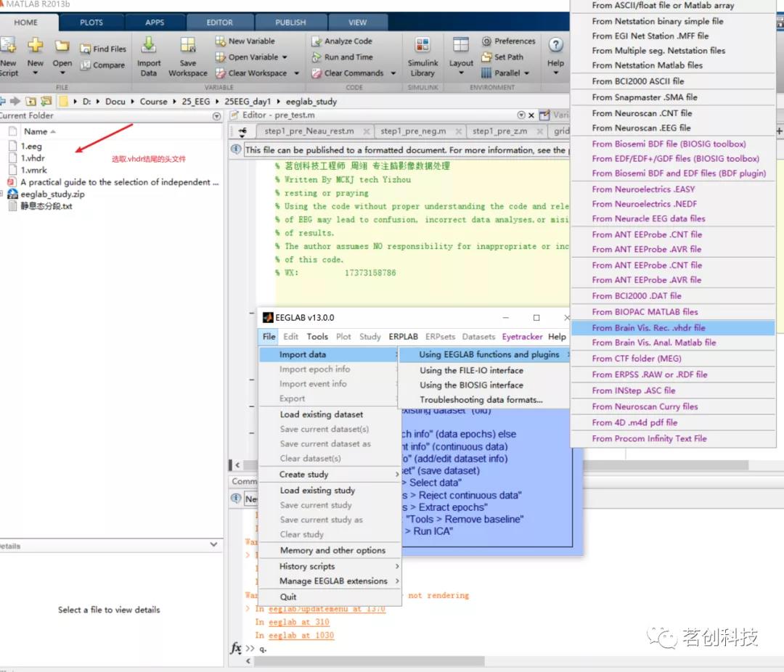This screenshot has height=672, width=784.
Task: Switch to the EDITOR ribbon tab
Action: [x=219, y=22]
